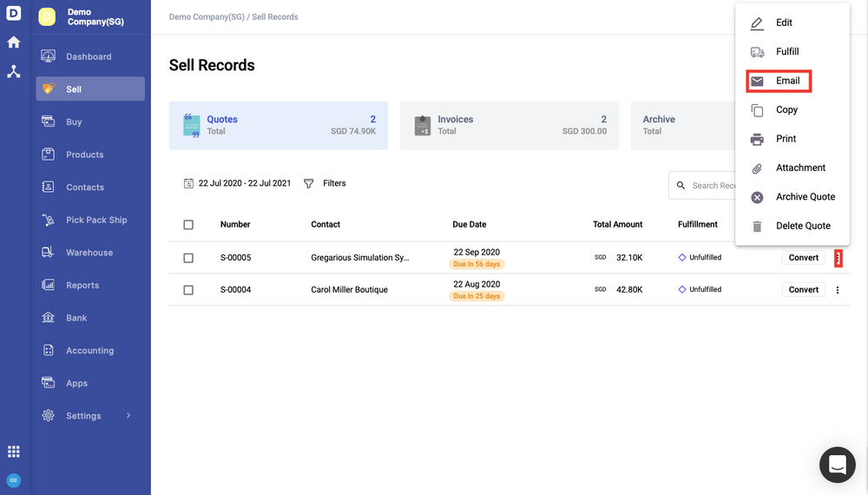Click the search magnifier icon

681,185
